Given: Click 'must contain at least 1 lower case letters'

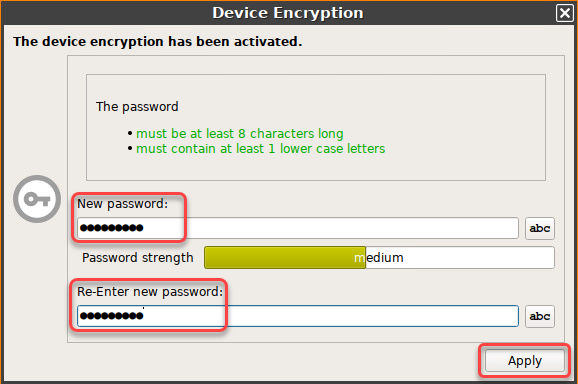Looking at the screenshot, I should tap(261, 149).
